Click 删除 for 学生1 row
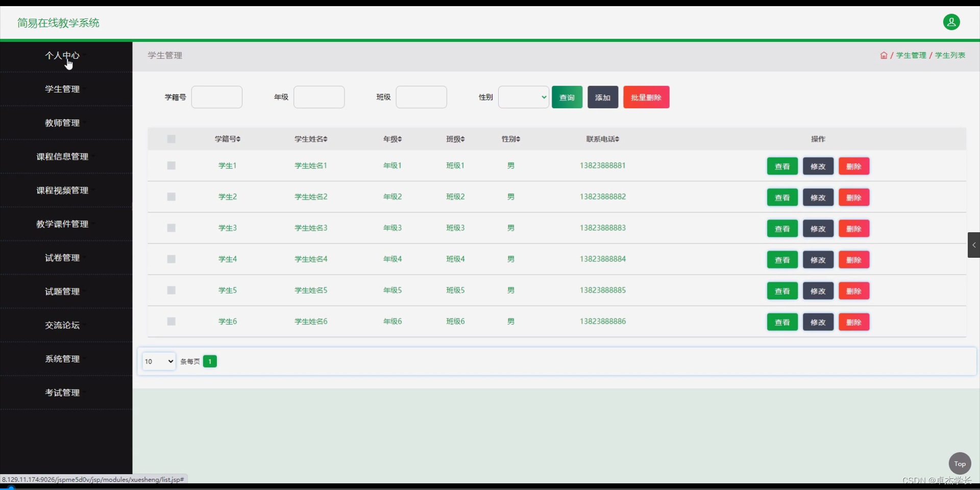This screenshot has height=490, width=980. (854, 166)
